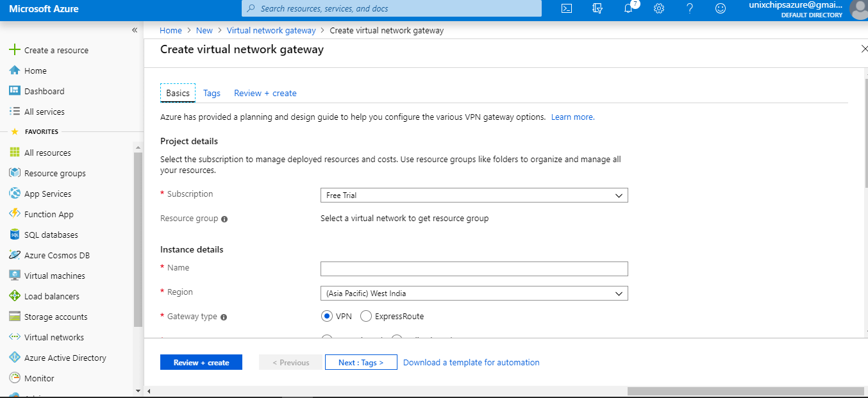Viewport: 868px width, 398px height.
Task: Click the bottom horizontal scrollbar
Action: click(746, 390)
